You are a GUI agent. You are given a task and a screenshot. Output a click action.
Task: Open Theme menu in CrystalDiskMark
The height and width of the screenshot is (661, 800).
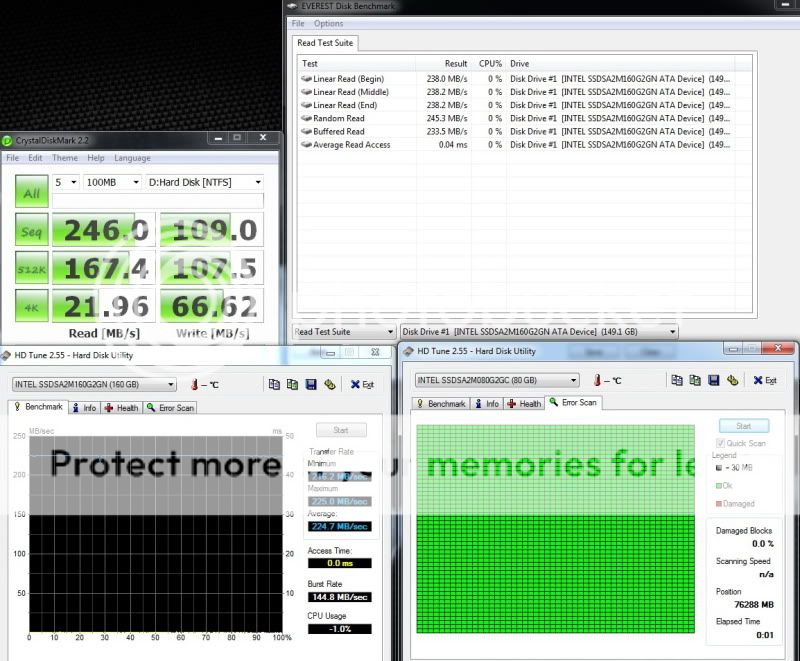pyautogui.click(x=65, y=158)
